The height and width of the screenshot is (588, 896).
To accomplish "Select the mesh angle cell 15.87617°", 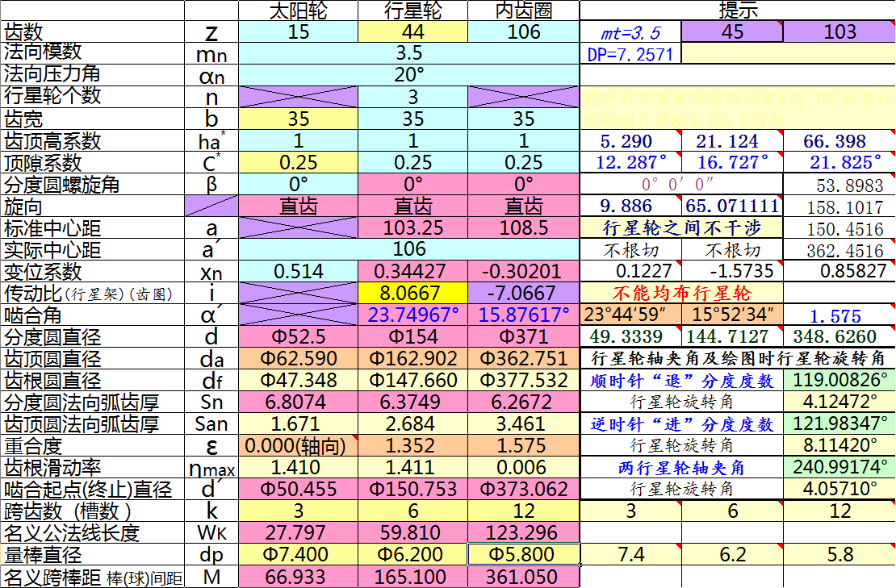I will click(523, 315).
